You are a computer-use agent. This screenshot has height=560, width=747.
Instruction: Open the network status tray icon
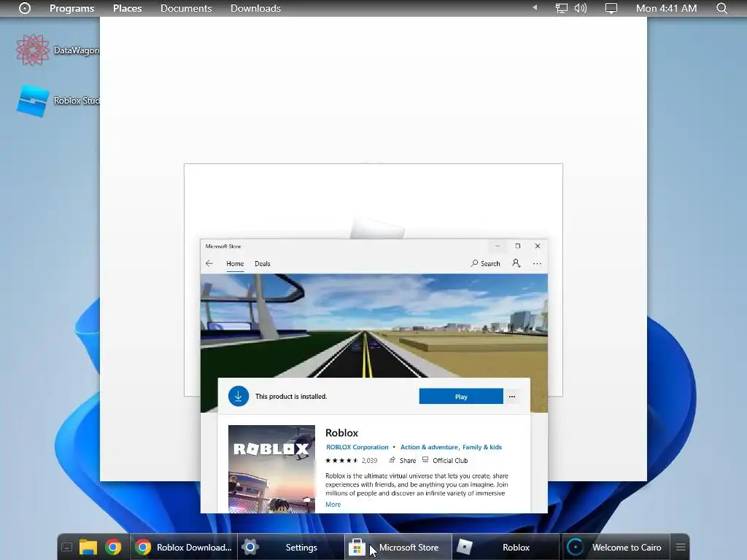[x=562, y=8]
